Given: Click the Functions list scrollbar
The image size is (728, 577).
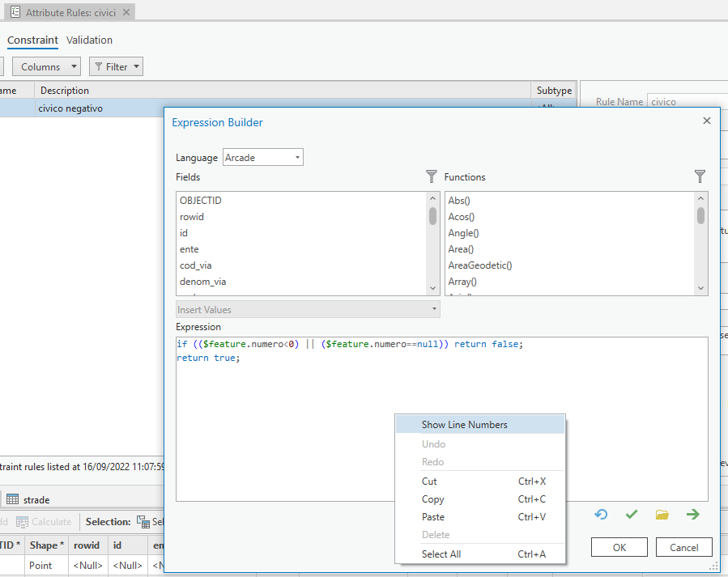Looking at the screenshot, I should point(700,214).
